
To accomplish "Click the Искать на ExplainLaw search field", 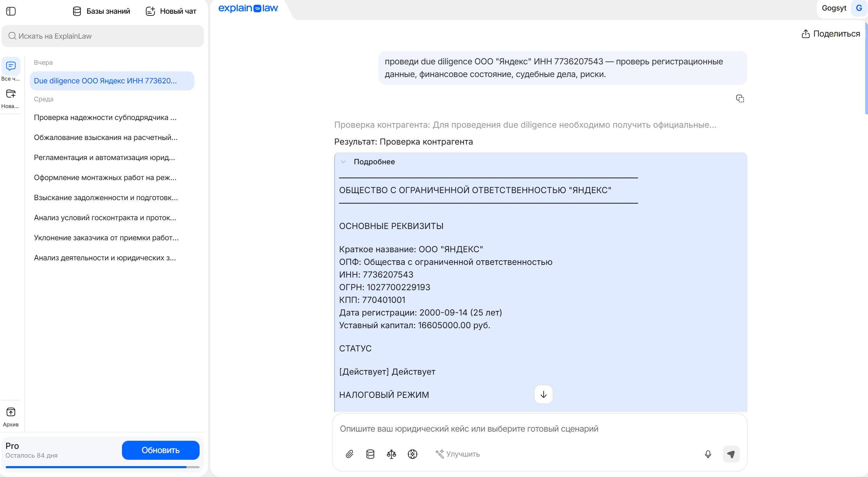I will pos(103,36).
